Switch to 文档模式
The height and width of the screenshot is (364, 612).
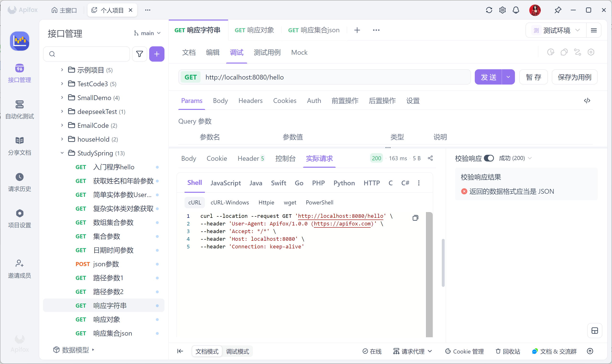pyautogui.click(x=207, y=351)
